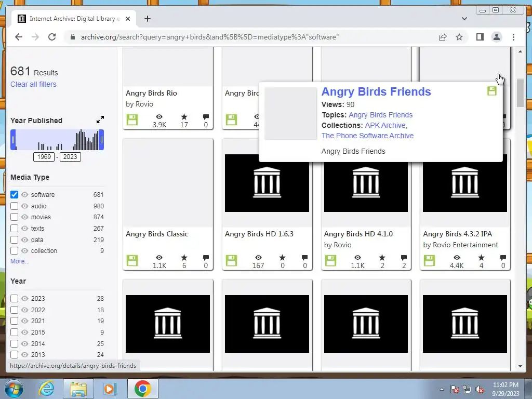532x399 pixels.
Task: Check the collection media type filter
Action: 14,251
